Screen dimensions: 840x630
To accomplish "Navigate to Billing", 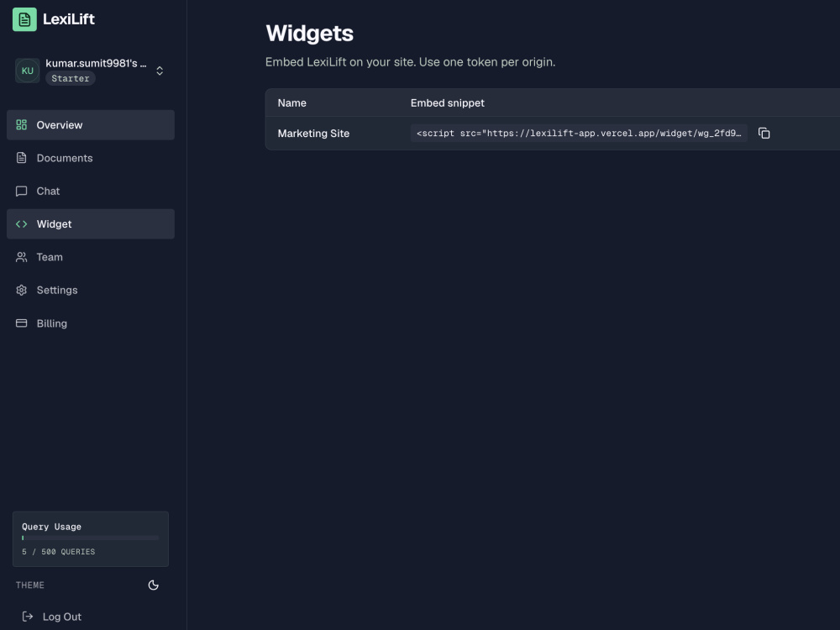I will coord(91,323).
